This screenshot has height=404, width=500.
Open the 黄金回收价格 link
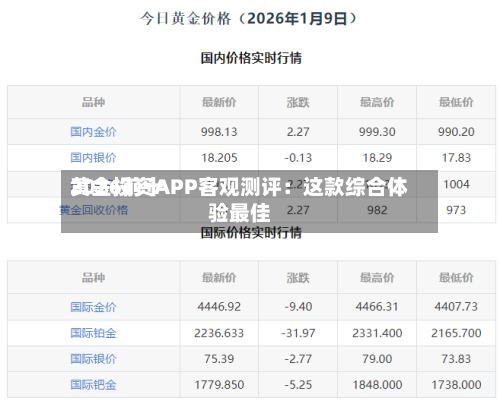point(93,210)
